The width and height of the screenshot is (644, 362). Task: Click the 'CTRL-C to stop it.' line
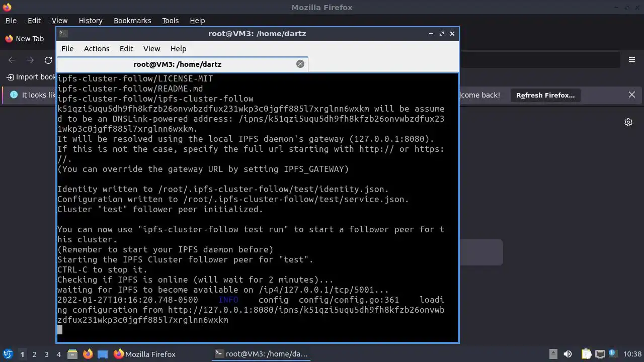(103, 269)
